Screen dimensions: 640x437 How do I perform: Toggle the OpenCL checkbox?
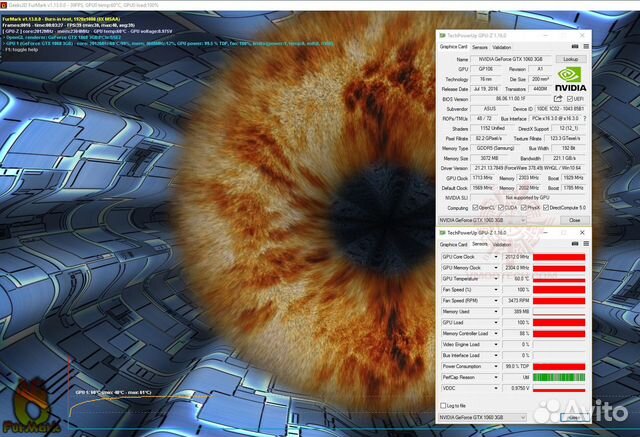[475, 208]
